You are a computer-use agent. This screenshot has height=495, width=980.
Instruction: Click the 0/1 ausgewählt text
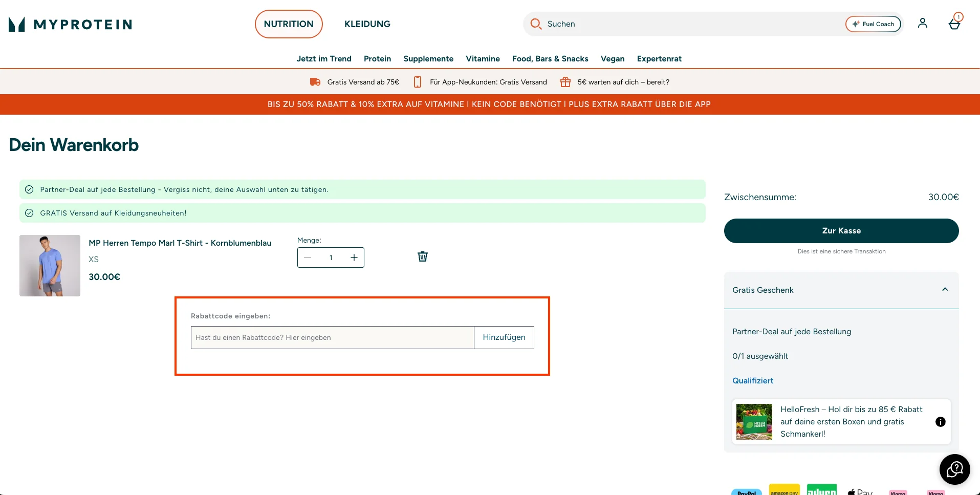coord(760,356)
